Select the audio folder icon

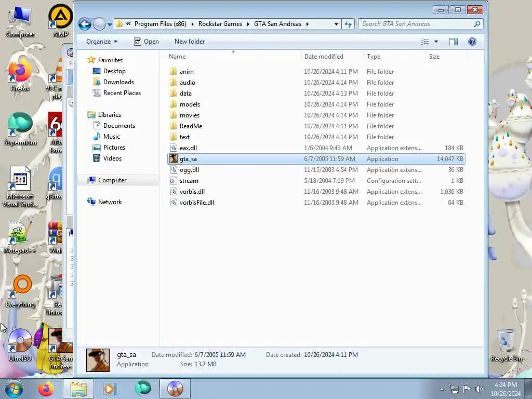(x=174, y=83)
